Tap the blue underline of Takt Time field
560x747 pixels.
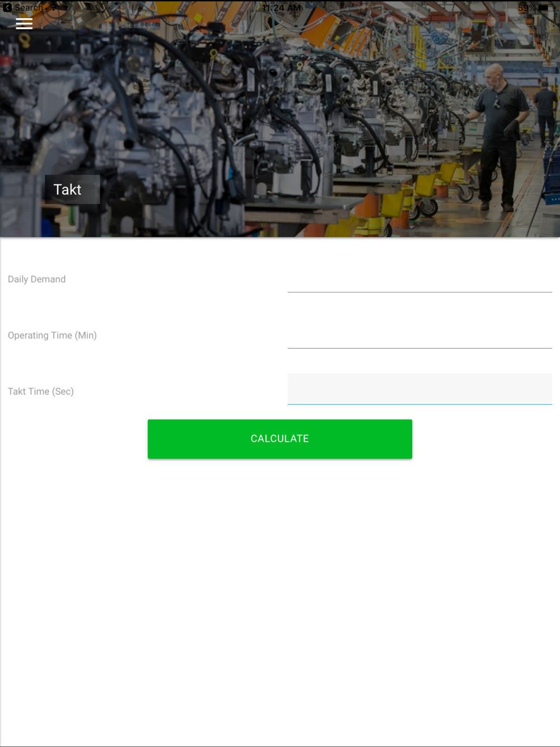point(419,404)
